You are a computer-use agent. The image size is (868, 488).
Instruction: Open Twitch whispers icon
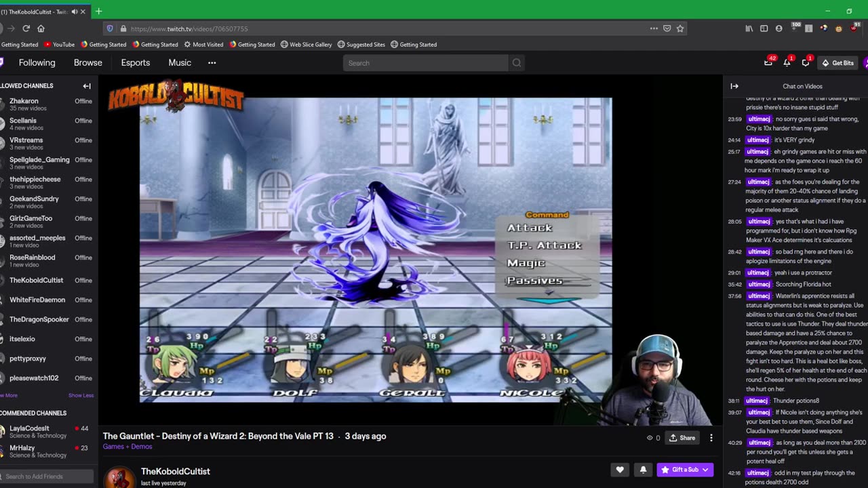(x=806, y=63)
